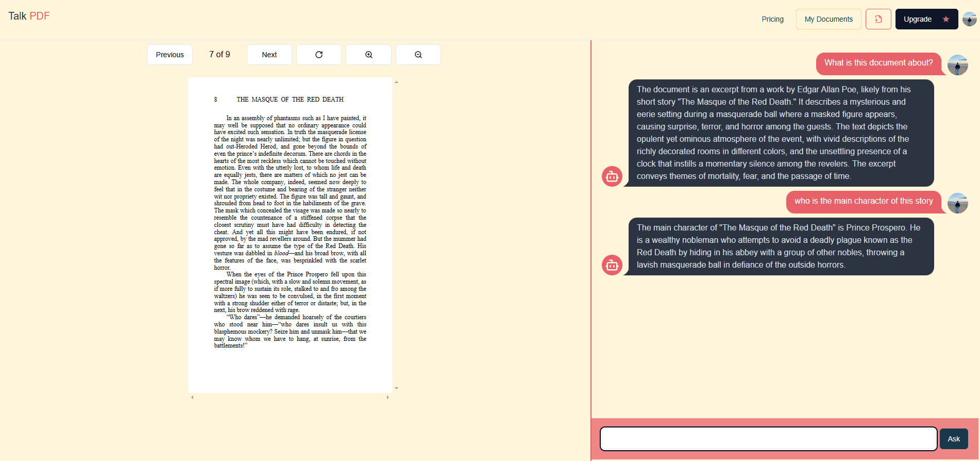Open My Documents
Viewport: 980px width, 461px height.
click(x=829, y=19)
